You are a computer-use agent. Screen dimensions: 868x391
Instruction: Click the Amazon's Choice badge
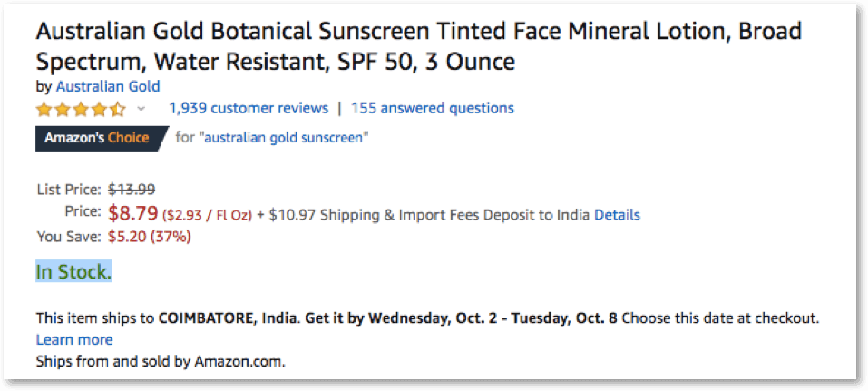(x=98, y=138)
